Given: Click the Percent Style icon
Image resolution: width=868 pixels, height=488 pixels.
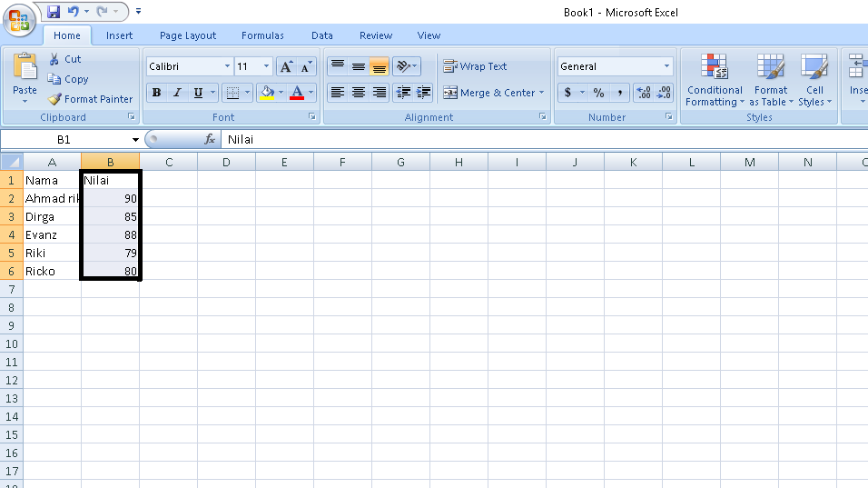Looking at the screenshot, I should pyautogui.click(x=598, y=93).
